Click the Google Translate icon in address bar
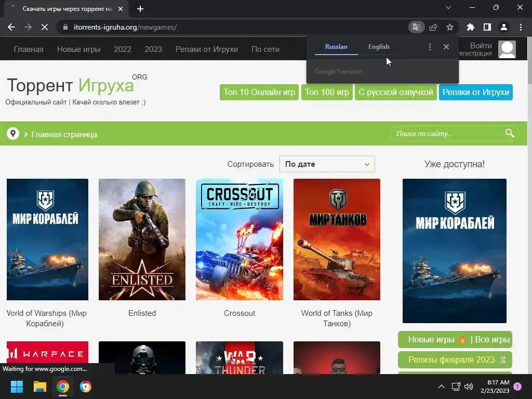Screen dimensions: 532x399 [x=416, y=27]
